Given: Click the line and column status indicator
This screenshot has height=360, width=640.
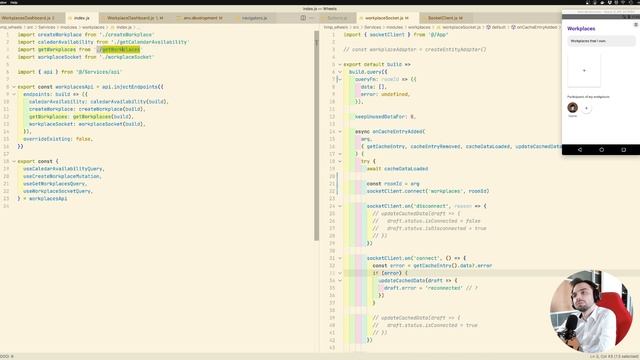Looking at the screenshot, I should 613,356.
